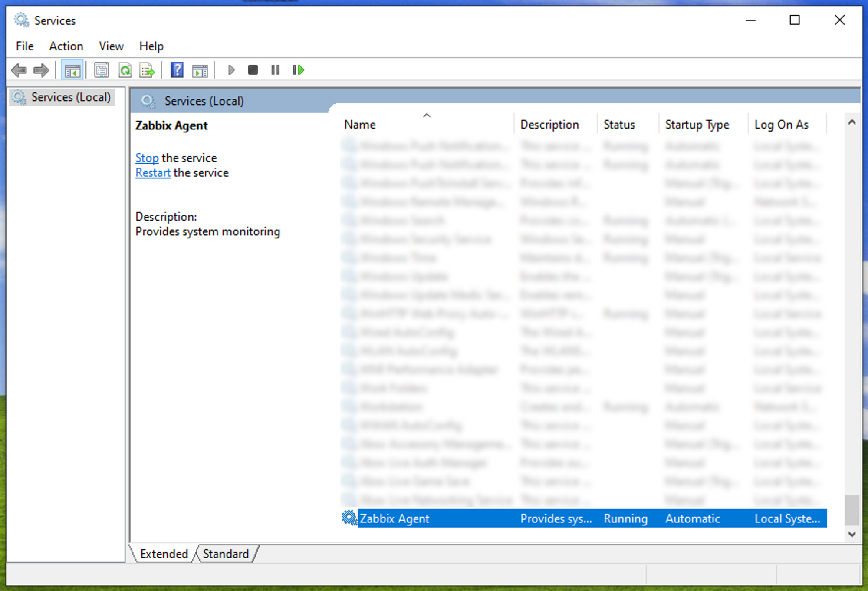Click the scrollbar down arrow
The image size is (868, 591).
point(852,534)
